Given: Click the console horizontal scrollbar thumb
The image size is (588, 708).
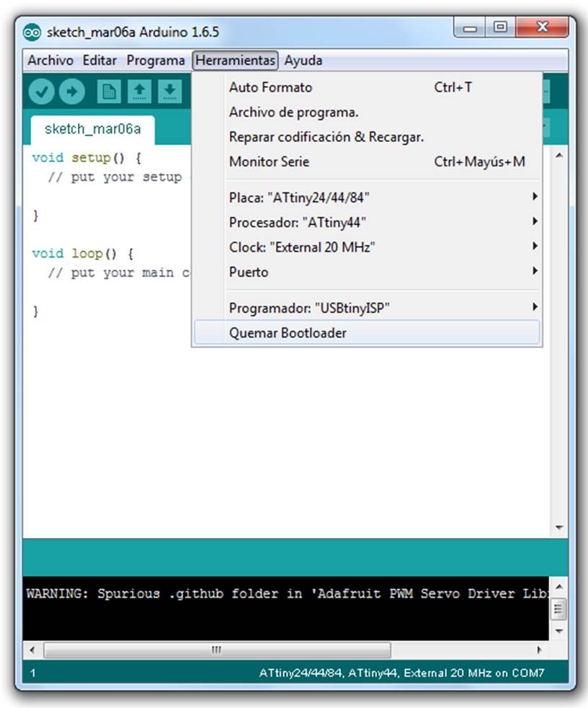Looking at the screenshot, I should pos(217,650).
